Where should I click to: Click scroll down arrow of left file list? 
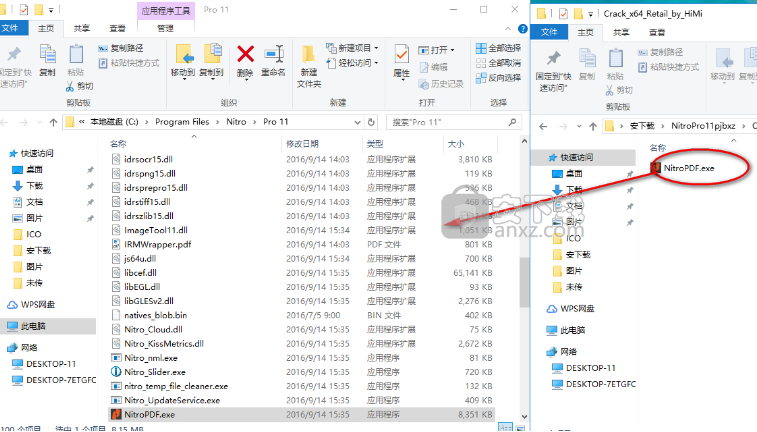click(x=524, y=417)
